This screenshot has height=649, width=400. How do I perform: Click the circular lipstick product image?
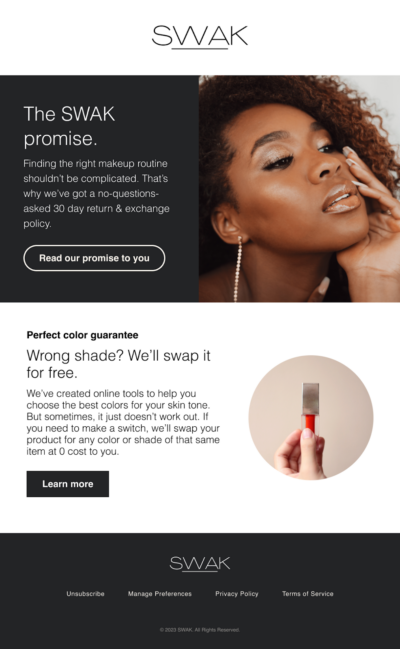coord(311,417)
